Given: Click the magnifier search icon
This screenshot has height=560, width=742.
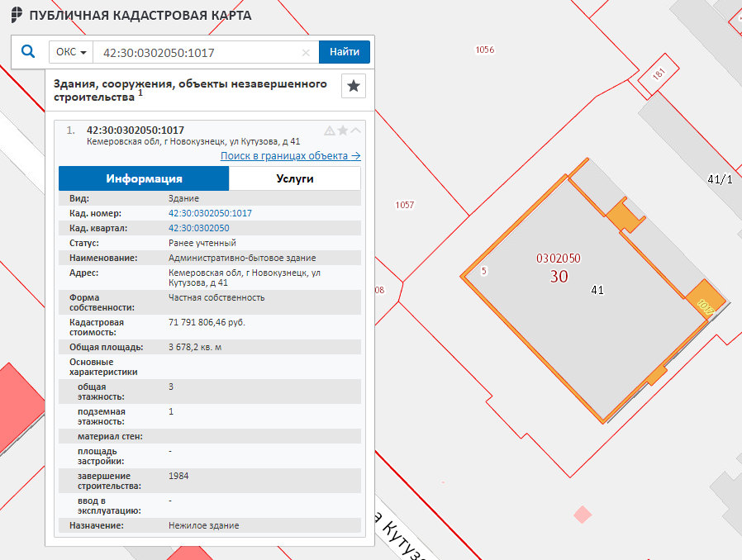Looking at the screenshot, I should point(28,51).
